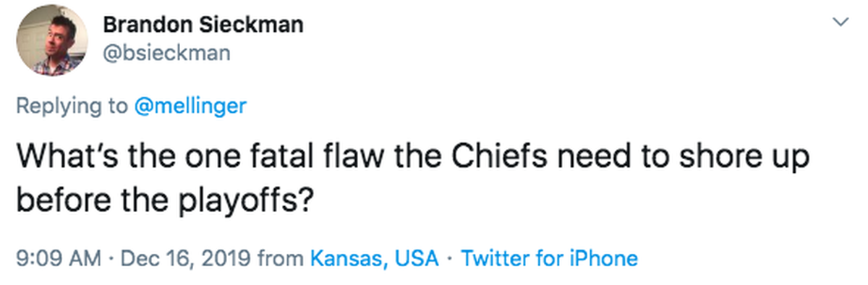Click the word 'from' before the location
868x285 pixels.
pyautogui.click(x=281, y=258)
